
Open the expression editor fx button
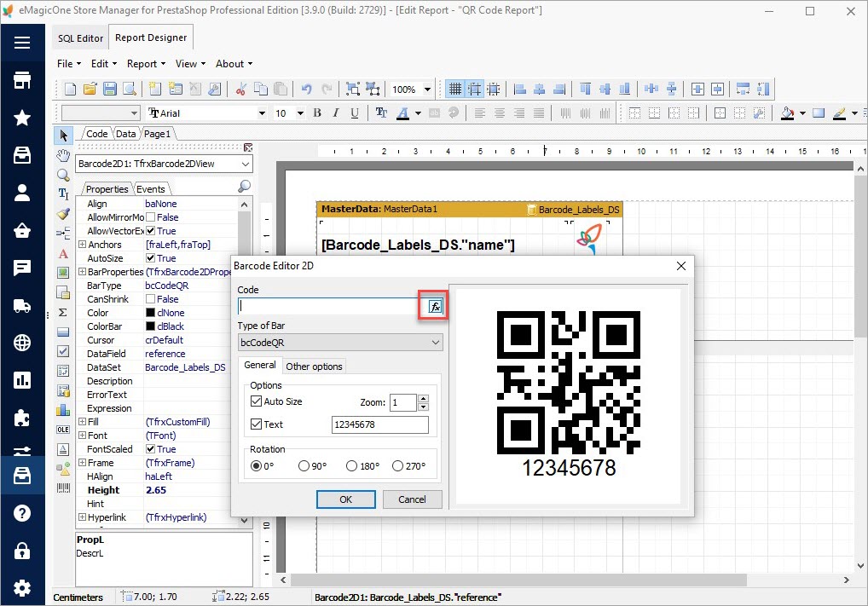click(435, 307)
